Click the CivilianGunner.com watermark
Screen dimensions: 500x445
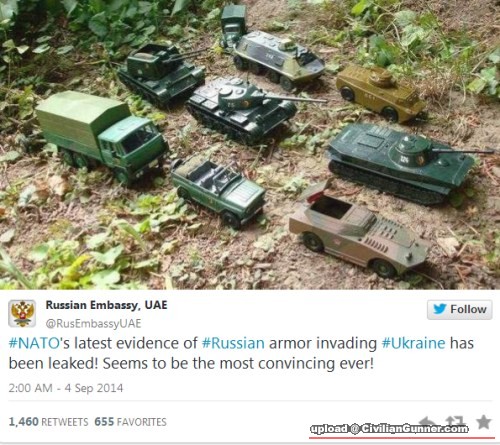pos(389,429)
